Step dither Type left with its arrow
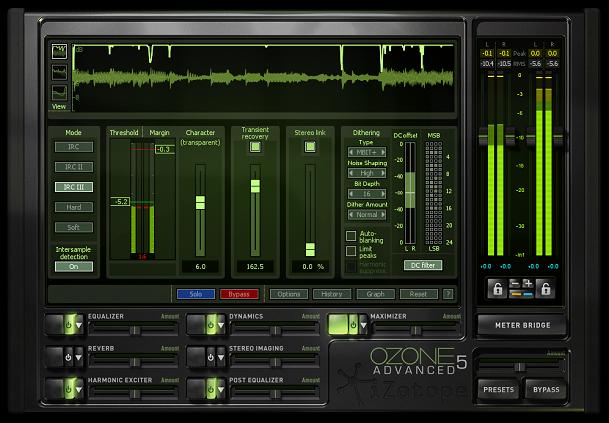The image size is (609, 423). [351, 152]
